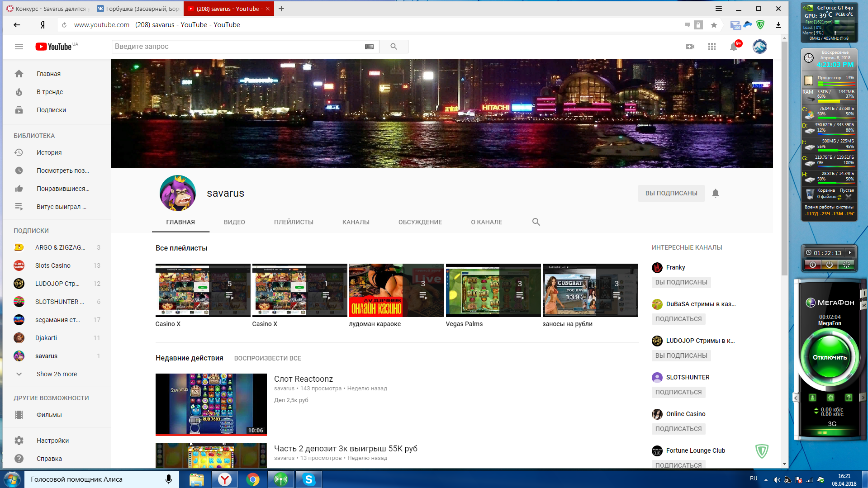Open the YouTube apps grid icon

[x=711, y=47]
